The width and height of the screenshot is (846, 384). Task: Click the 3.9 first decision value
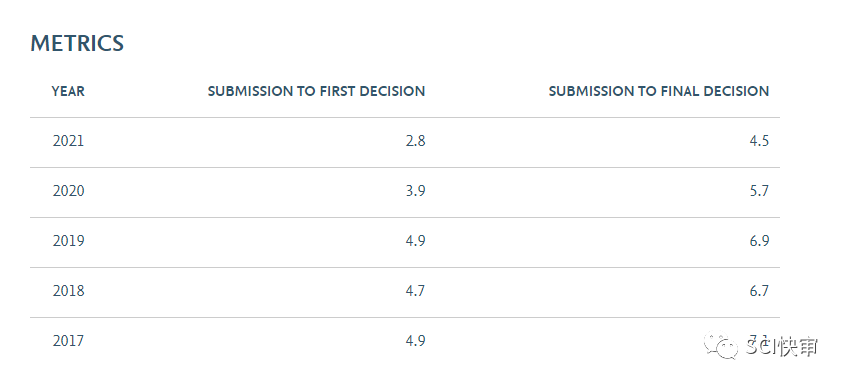[415, 191]
